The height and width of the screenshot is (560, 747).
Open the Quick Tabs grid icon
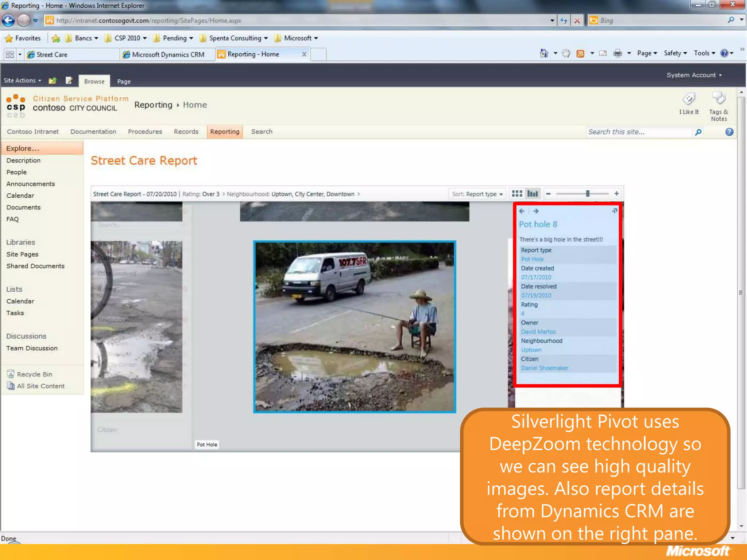[10, 54]
